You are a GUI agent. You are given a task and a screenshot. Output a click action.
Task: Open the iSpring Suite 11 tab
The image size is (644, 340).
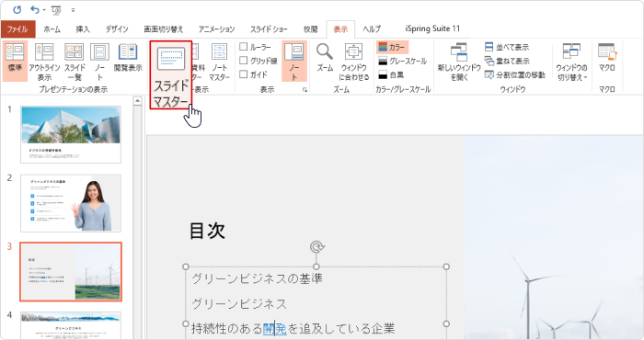click(432, 28)
